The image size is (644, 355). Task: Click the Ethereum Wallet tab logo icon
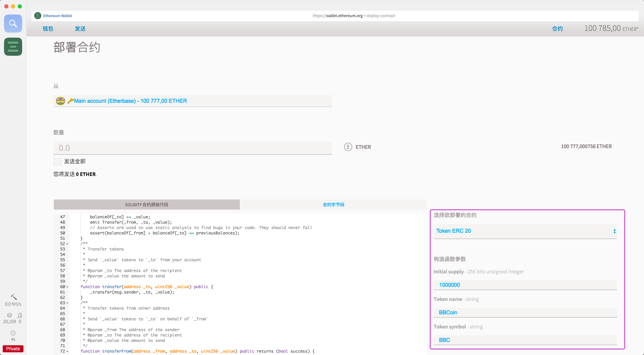click(x=38, y=16)
